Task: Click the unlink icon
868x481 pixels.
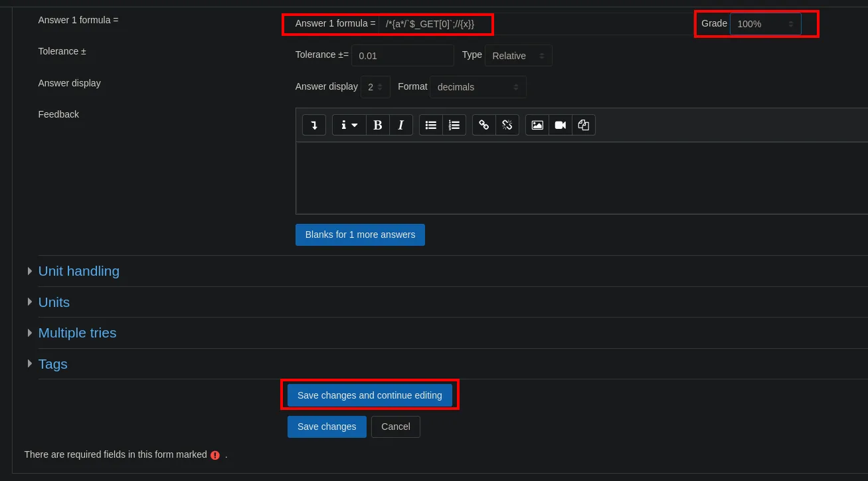Action: pos(507,125)
